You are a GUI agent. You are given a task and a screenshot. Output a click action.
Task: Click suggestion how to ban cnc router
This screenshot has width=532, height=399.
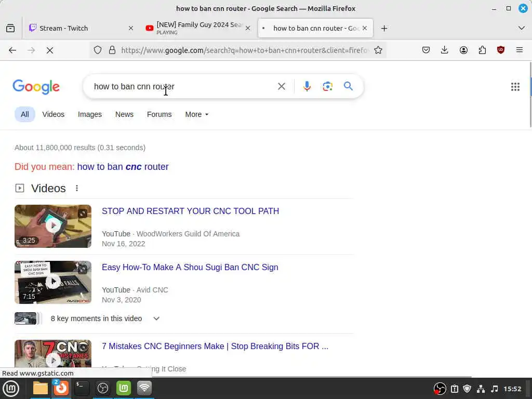pos(123,167)
